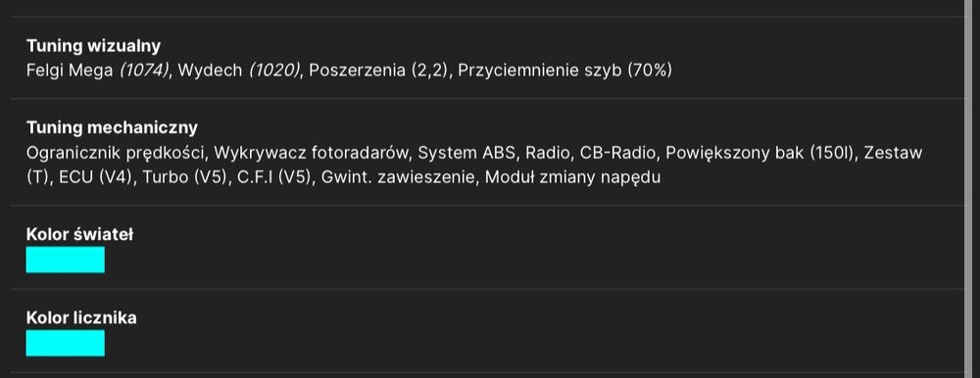
Task: Click the Ogranicznik prędkości item
Action: (x=117, y=153)
